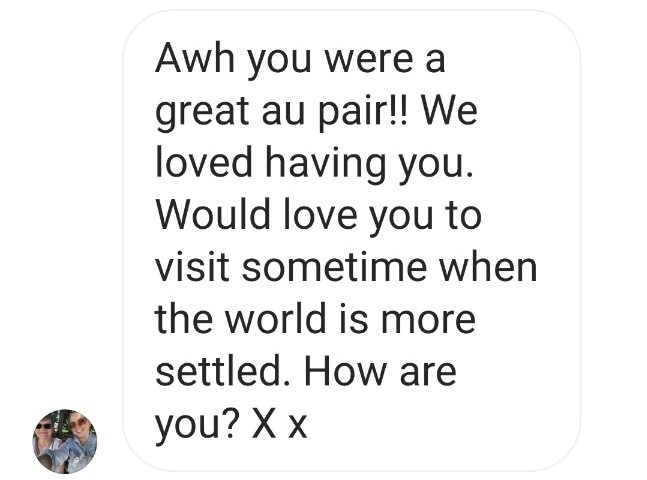Viewport: 647px width, 480px height.
Task: Click the word "visit" in the message
Action: coord(192,266)
